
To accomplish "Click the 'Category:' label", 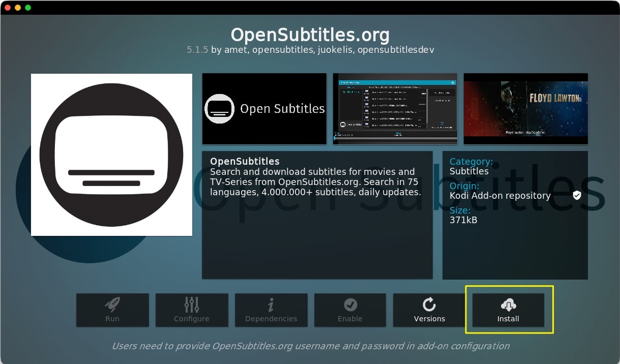I will click(x=471, y=162).
